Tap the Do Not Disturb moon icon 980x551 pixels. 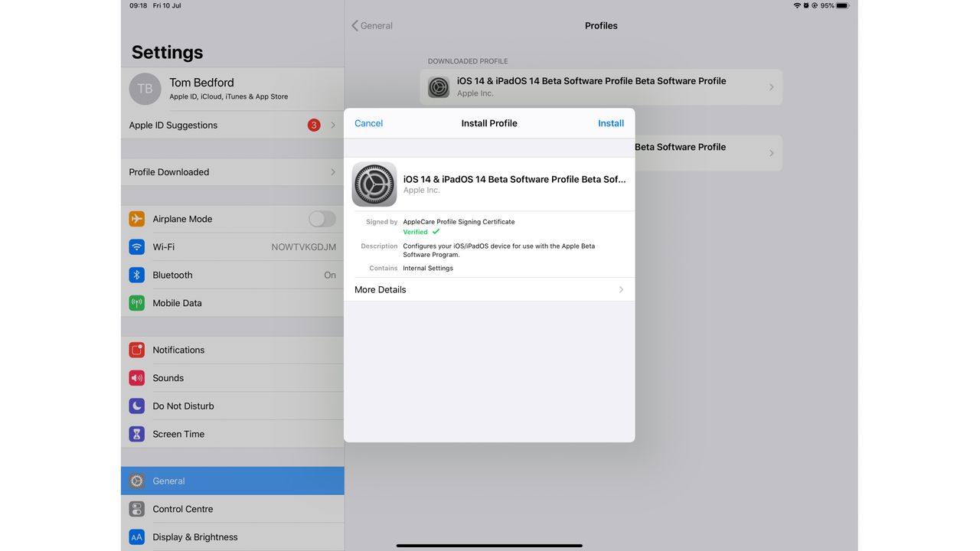click(x=137, y=406)
